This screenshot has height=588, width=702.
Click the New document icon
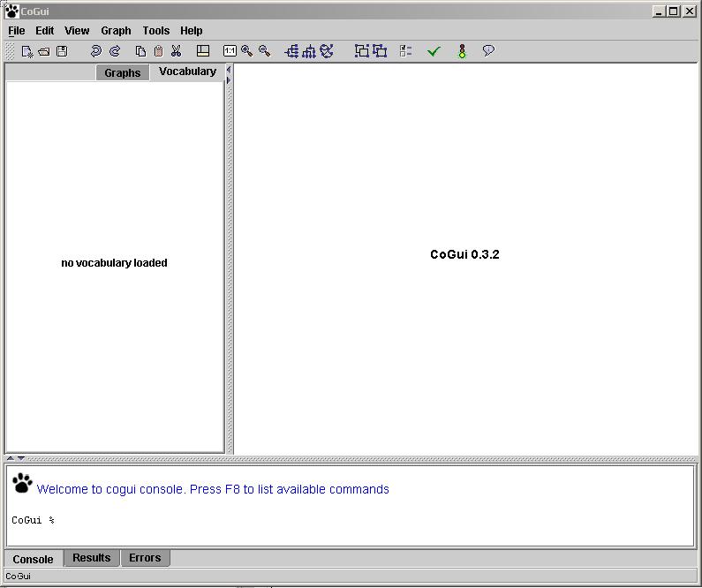pyautogui.click(x=26, y=51)
